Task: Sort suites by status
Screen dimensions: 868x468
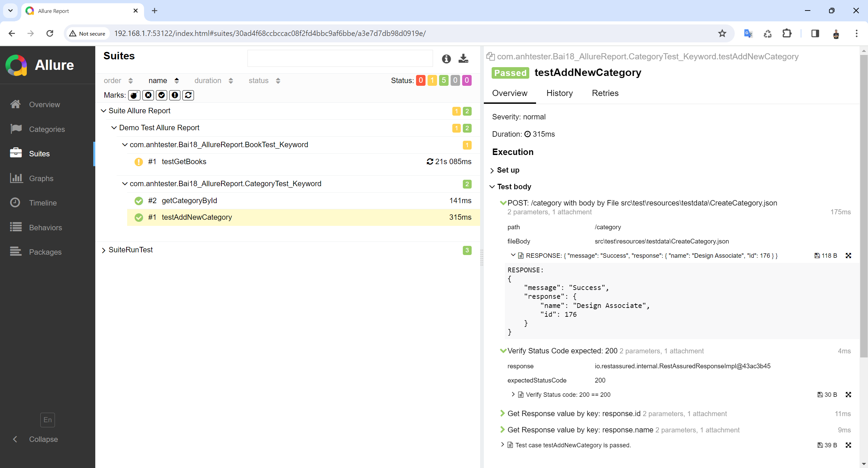Action: coord(264,81)
